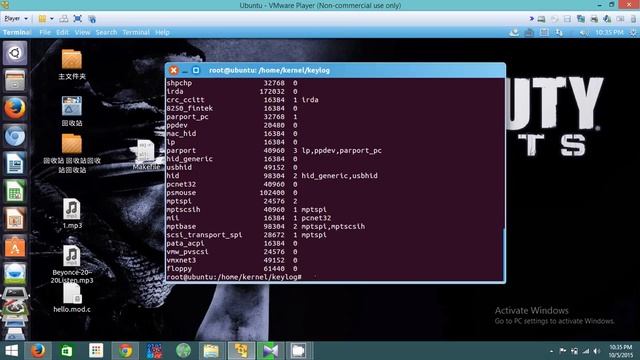Click the terminal title 'root@ubuntu: /home/kernel/keylog'
Image resolution: width=640 pixels, height=360 pixels.
point(269,70)
